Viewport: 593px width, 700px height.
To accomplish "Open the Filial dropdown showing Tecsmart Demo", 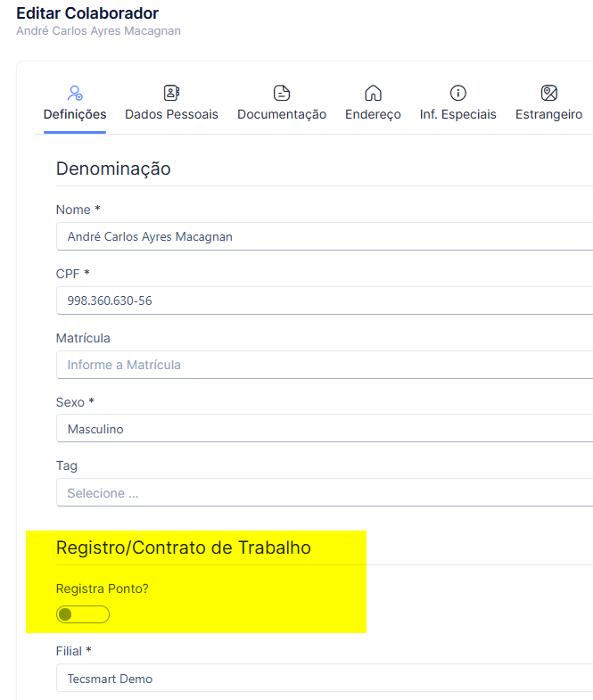I will click(x=325, y=678).
